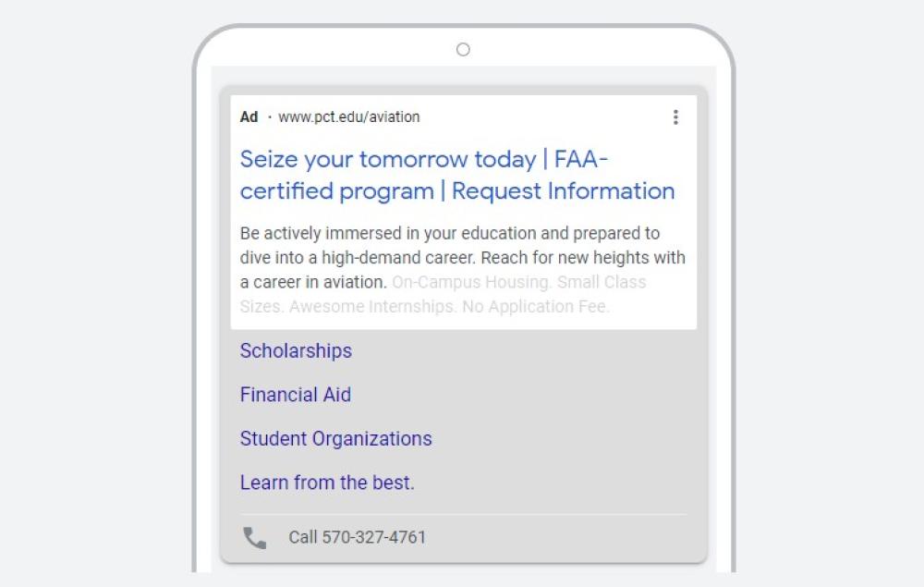
Task: Click the front camera circle on the device
Action: (x=463, y=50)
